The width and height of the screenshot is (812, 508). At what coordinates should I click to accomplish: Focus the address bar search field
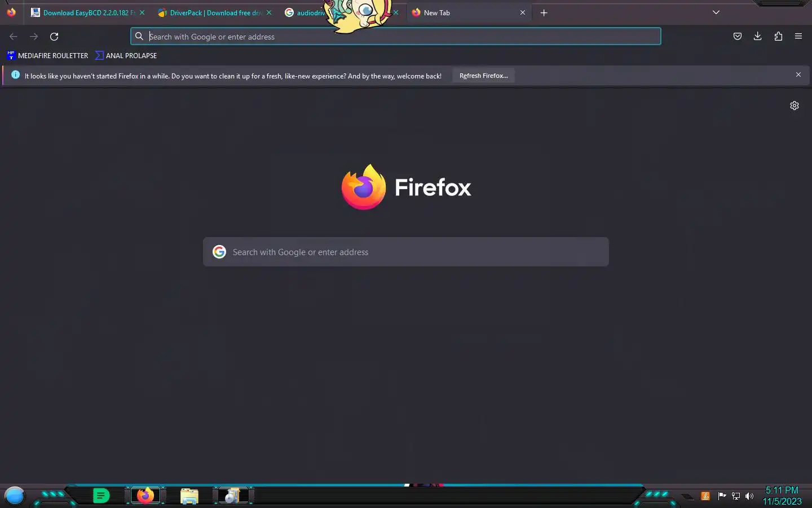point(396,37)
